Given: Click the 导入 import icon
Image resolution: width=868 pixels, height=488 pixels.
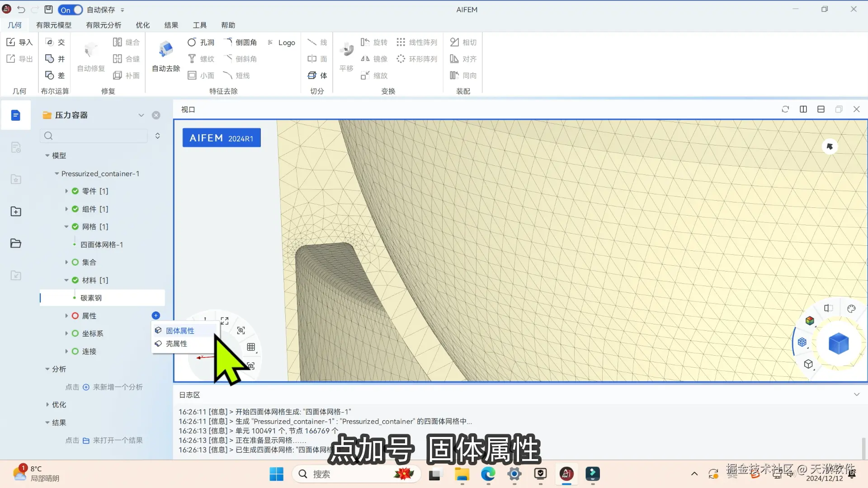Looking at the screenshot, I should pos(11,42).
